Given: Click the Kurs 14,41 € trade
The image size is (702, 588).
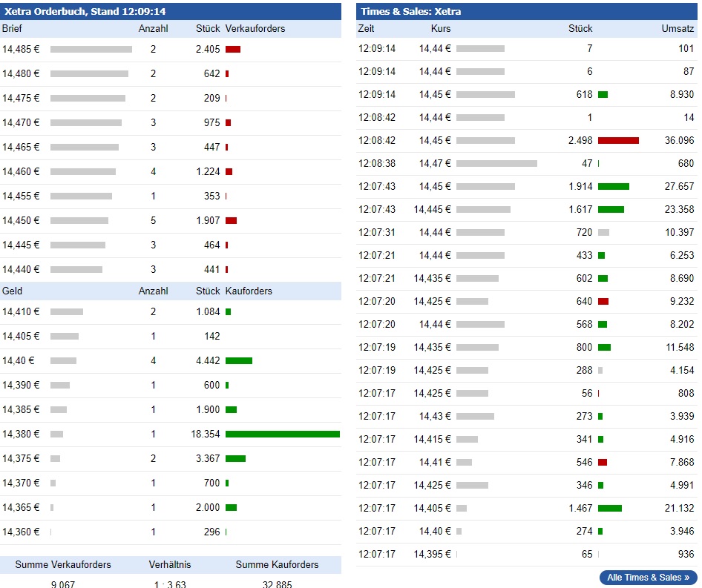Looking at the screenshot, I should 435,462.
